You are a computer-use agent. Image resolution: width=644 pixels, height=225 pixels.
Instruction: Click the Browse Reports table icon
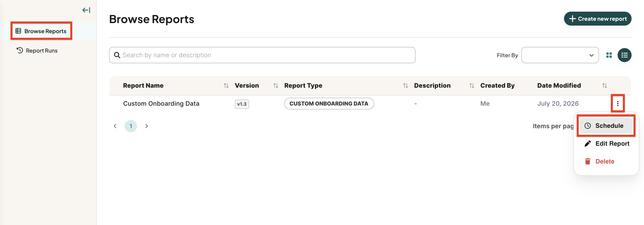(x=18, y=31)
